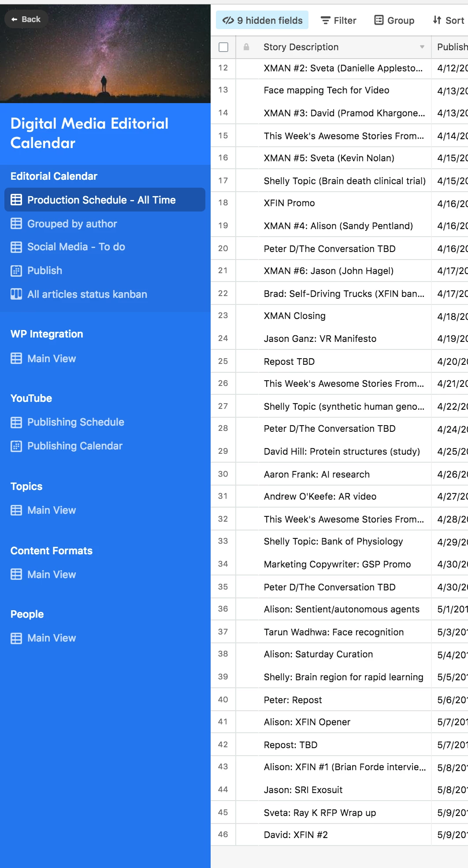Viewport: 468px width, 868px height.
Task: Select 'Jason: SRI Exosuit' cell
Action: [345, 790]
